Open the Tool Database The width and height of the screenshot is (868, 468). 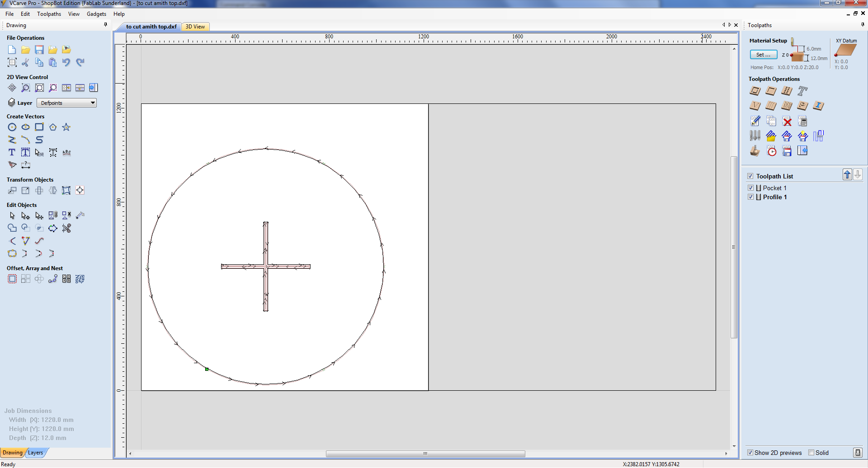755,136
